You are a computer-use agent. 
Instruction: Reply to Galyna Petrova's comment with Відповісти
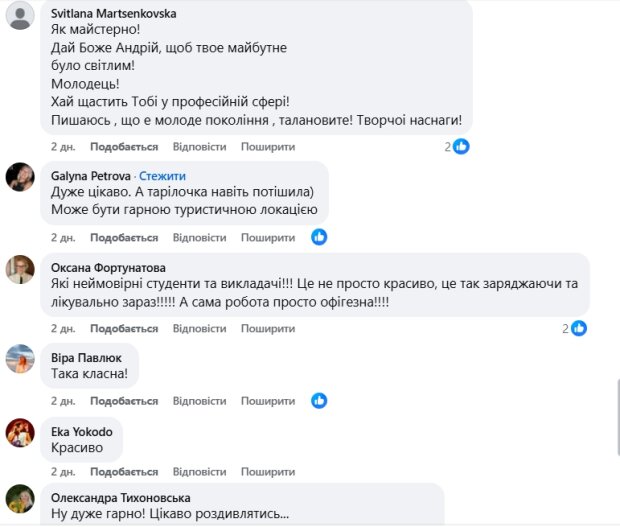point(199,238)
